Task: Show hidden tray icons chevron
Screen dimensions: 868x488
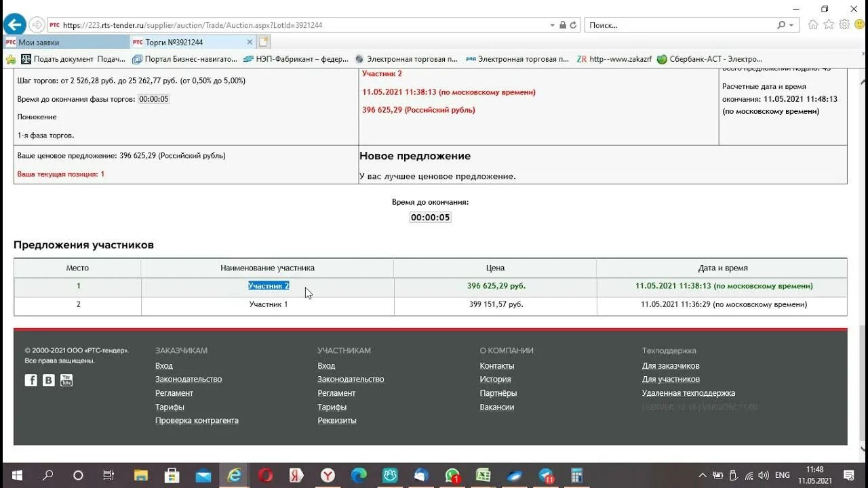Action: (x=703, y=475)
